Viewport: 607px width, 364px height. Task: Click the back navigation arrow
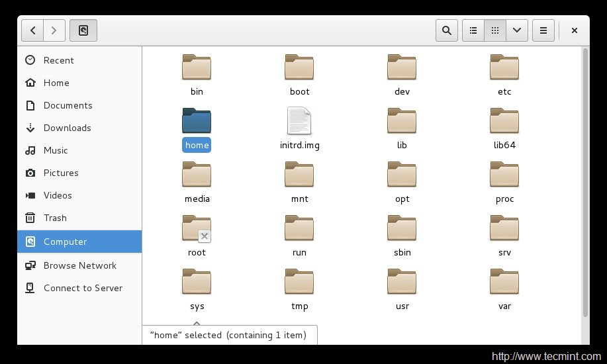point(32,30)
